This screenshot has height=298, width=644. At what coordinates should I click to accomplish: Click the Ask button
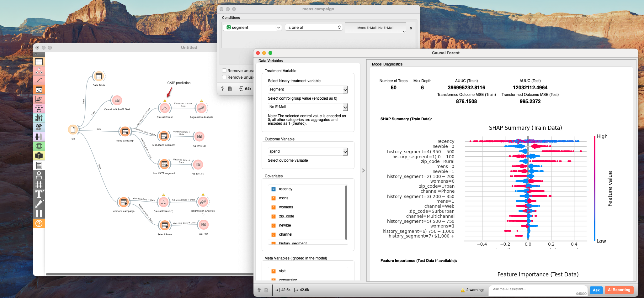(596, 290)
